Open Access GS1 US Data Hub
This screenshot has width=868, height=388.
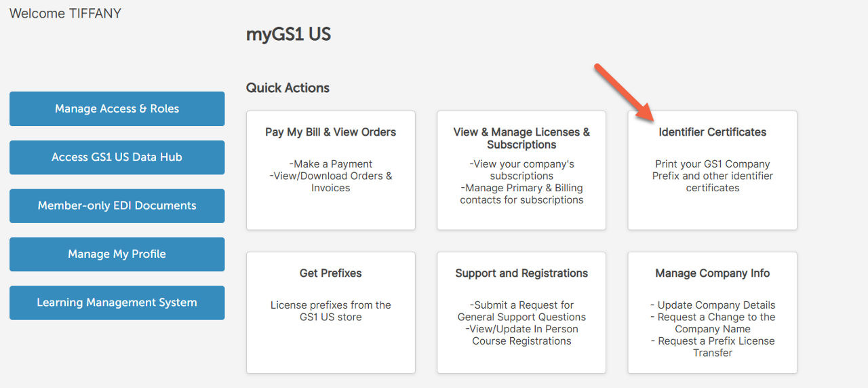tap(117, 157)
